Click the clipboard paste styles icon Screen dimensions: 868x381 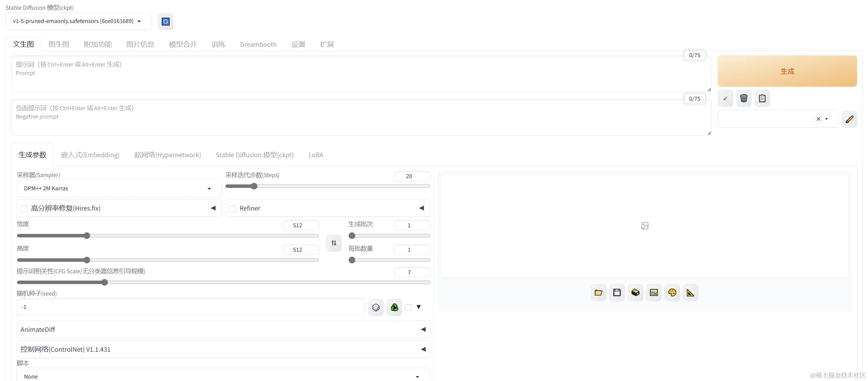tap(762, 98)
